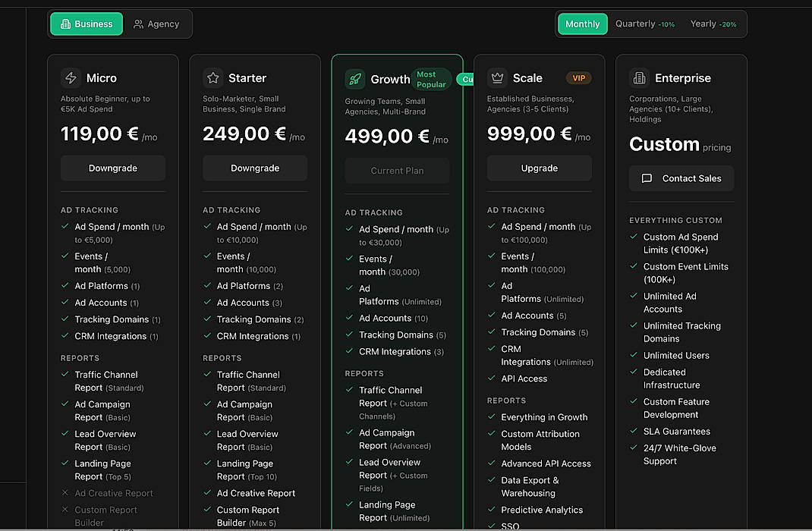Viewport: 812px width, 531px height.
Task: Click the checkmark beside Custom Feature Development
Action: 634,401
